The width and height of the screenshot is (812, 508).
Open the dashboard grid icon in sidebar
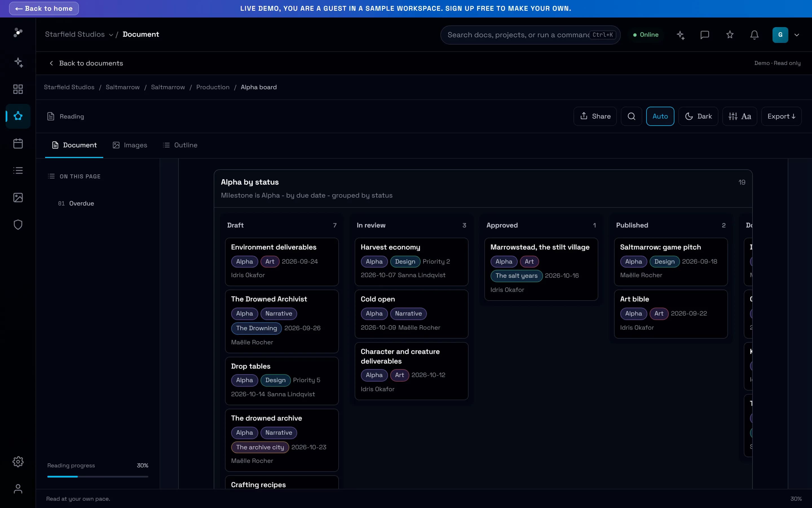point(18,89)
